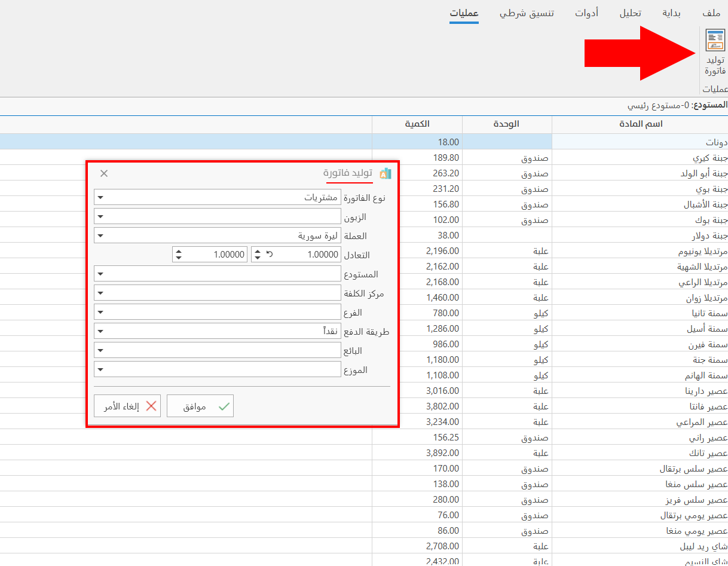Click the green checkmark on موافق
Viewport: 728px width, 566px height.
tap(224, 405)
